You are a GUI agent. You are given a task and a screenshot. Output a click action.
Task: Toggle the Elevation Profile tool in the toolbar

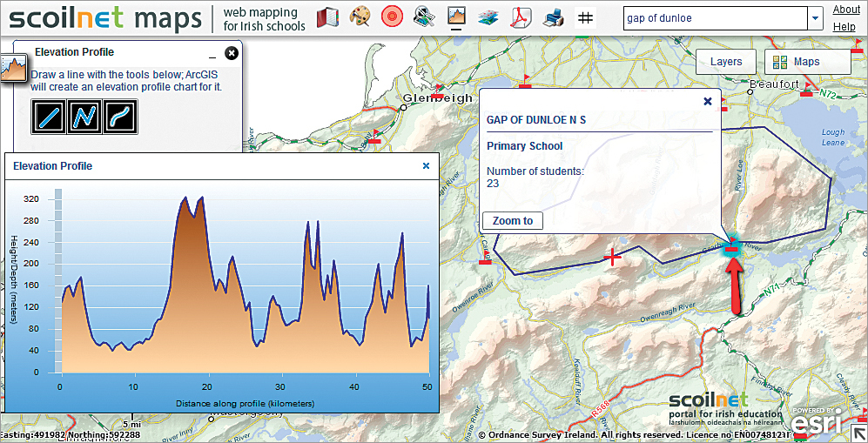click(x=457, y=17)
